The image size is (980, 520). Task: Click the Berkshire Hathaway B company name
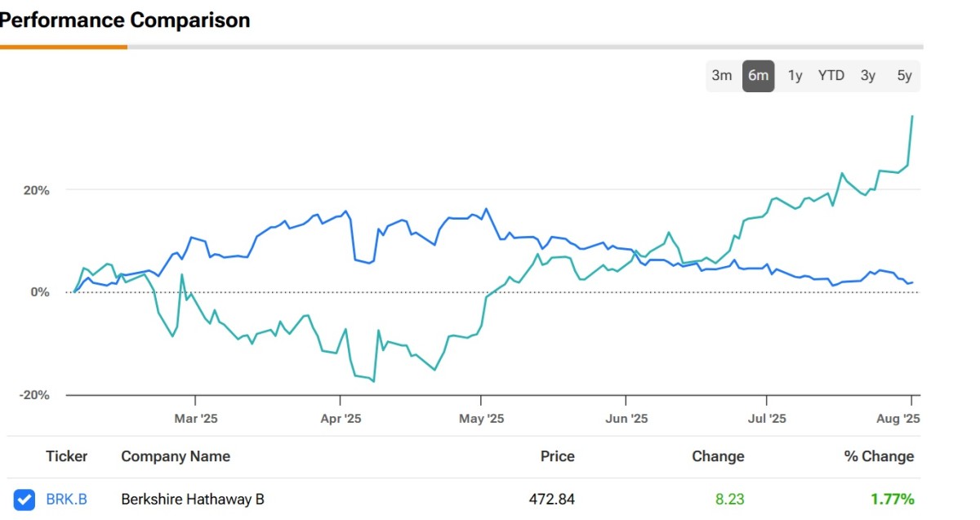[193, 499]
